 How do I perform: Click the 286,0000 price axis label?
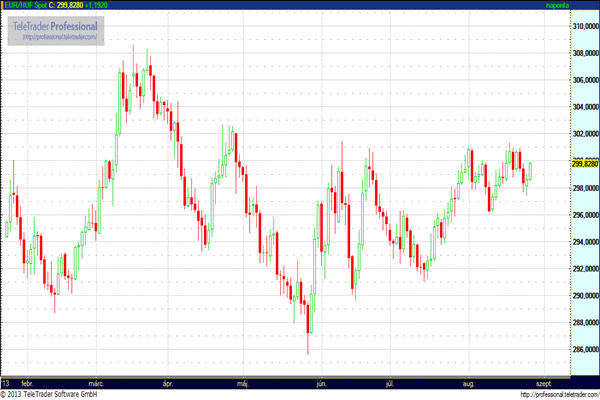[584, 350]
